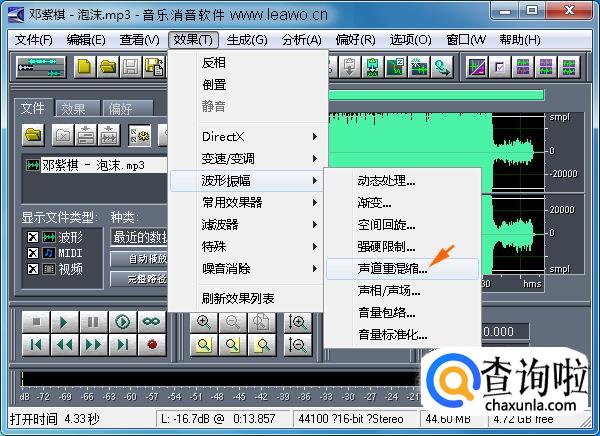This screenshot has height=436, width=600.
Task: Switch to the 效果 panel tab
Action: coord(78,109)
